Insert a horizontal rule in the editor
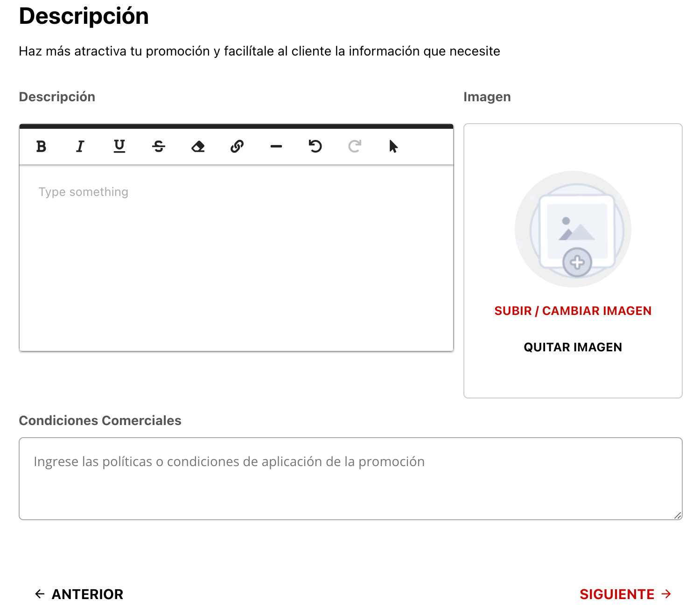The height and width of the screenshot is (614, 700). click(x=276, y=147)
